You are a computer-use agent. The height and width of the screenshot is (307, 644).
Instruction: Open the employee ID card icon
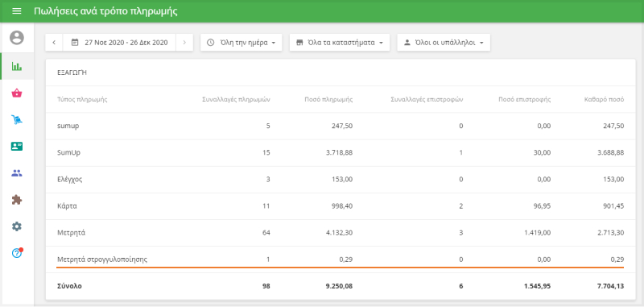point(17,147)
